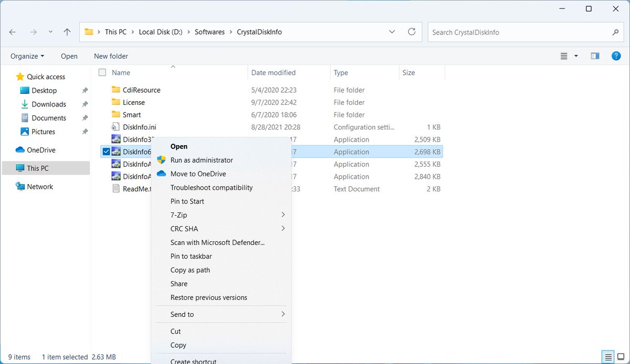Sort by the Type column header
The width and height of the screenshot is (630, 364).
click(x=341, y=72)
